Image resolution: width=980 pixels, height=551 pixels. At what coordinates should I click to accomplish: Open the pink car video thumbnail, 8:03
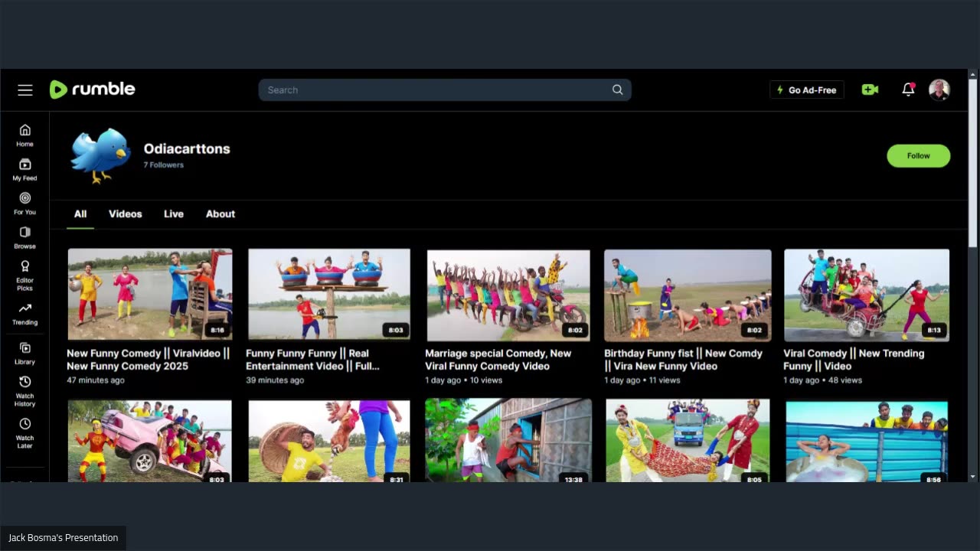pyautogui.click(x=150, y=441)
